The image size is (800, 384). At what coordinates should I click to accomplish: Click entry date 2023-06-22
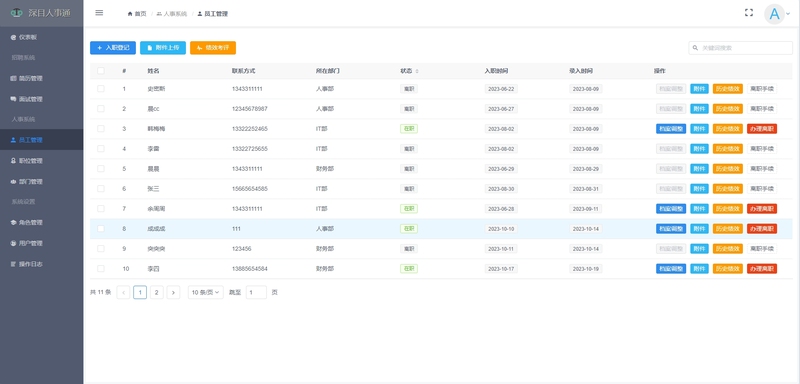(x=501, y=89)
